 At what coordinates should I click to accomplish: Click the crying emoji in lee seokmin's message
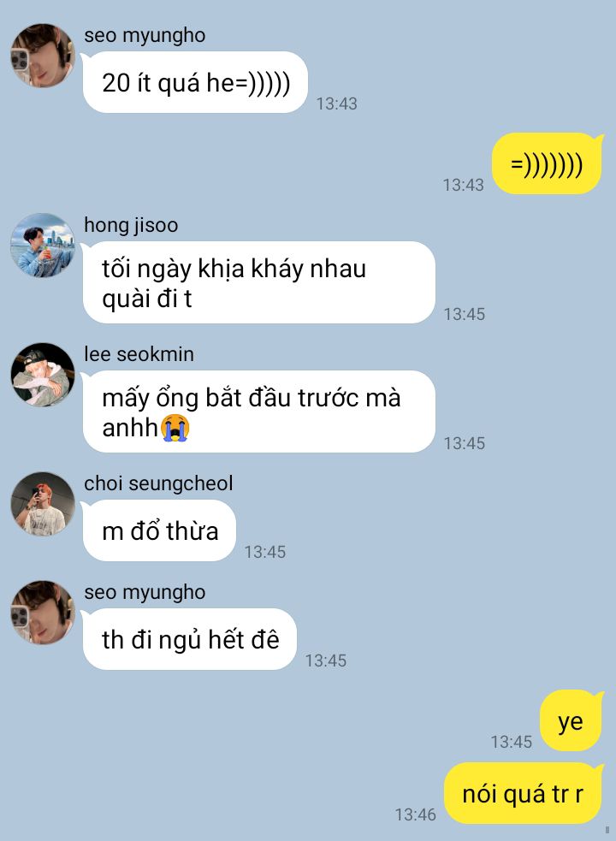[x=176, y=428]
